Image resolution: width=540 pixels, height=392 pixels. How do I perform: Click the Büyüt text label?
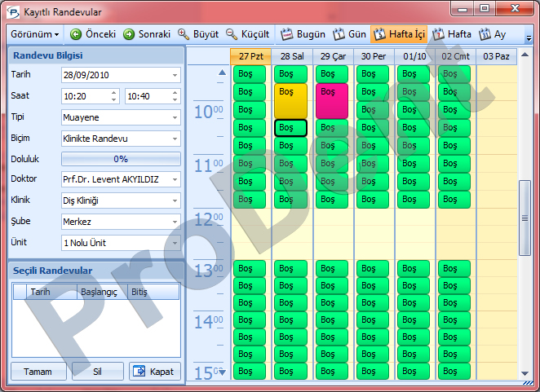point(206,34)
